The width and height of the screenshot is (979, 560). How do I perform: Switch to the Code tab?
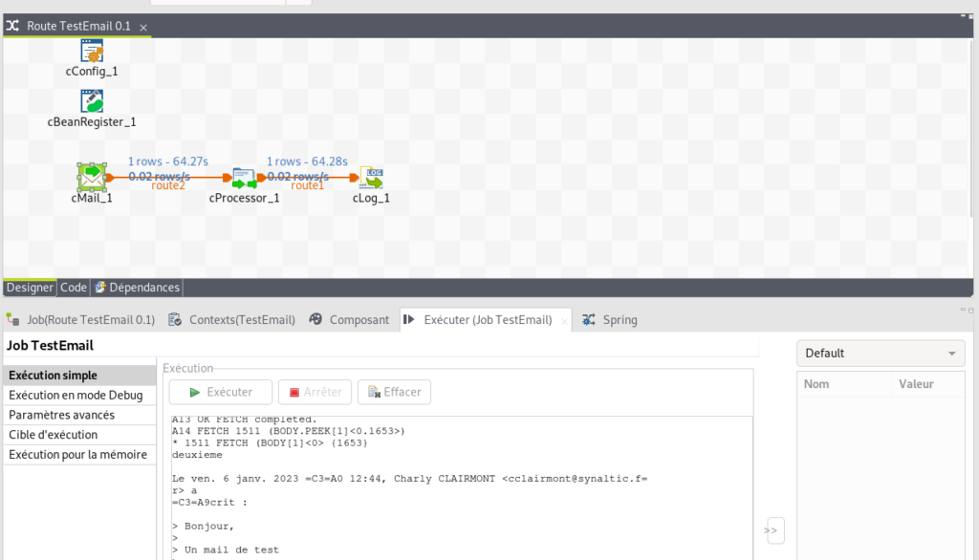pyautogui.click(x=73, y=287)
